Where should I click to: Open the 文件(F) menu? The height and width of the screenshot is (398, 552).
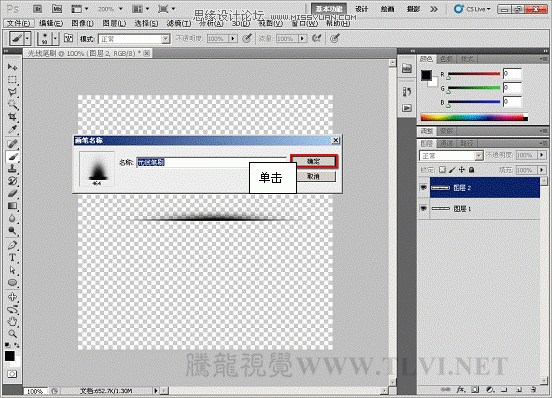tap(19, 24)
